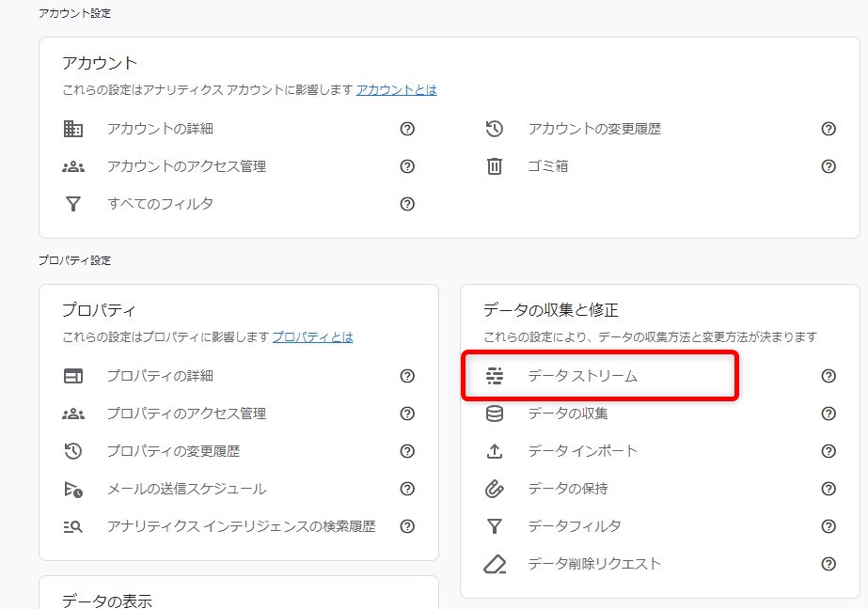The width and height of the screenshot is (868, 609).
Task: Select データフィルタ in data collection settings
Action: click(575, 526)
